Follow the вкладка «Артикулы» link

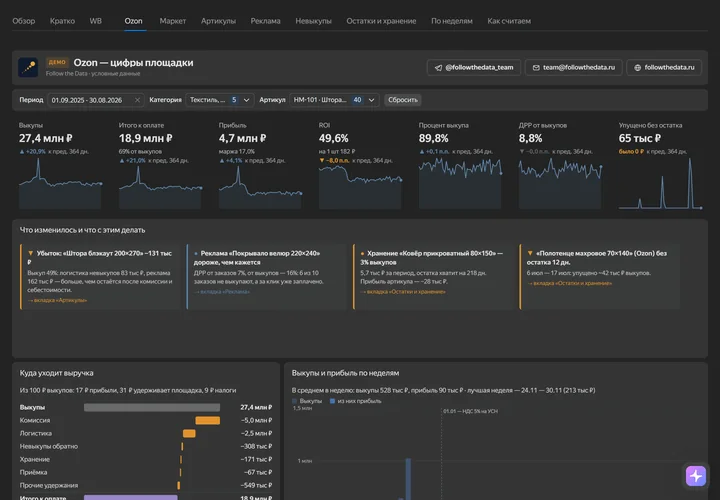point(57,300)
